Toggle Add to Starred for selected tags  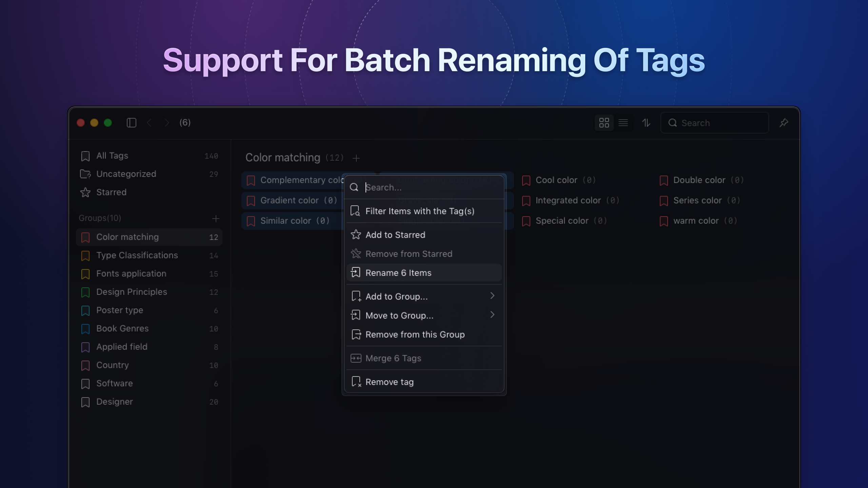click(x=395, y=235)
